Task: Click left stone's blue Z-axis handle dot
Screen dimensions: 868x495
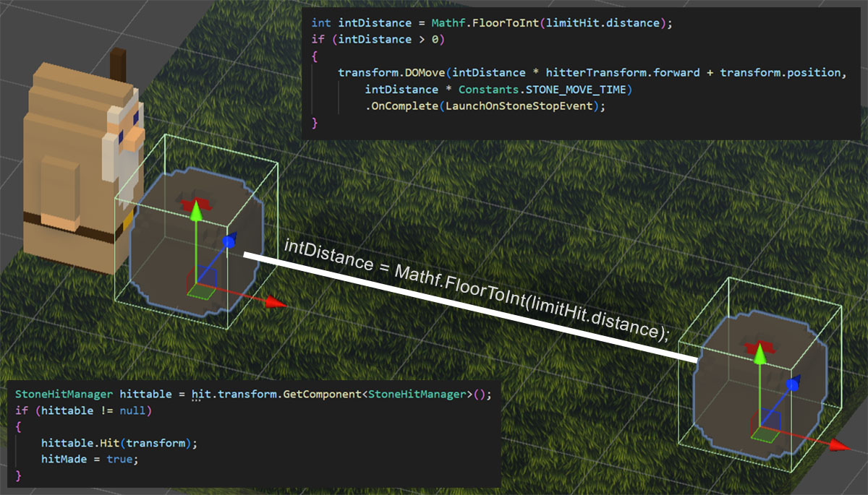Action: click(x=229, y=242)
